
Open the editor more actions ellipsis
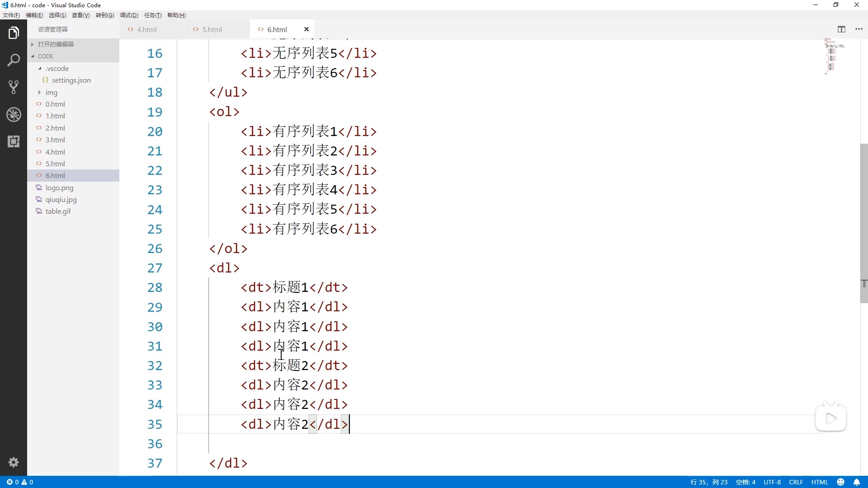[x=859, y=29]
